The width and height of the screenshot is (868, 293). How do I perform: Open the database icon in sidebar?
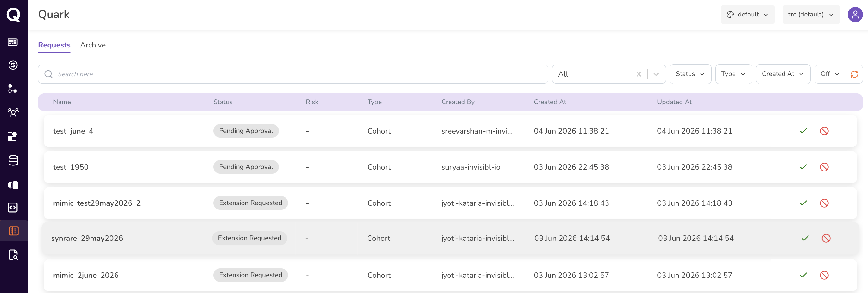(x=13, y=160)
